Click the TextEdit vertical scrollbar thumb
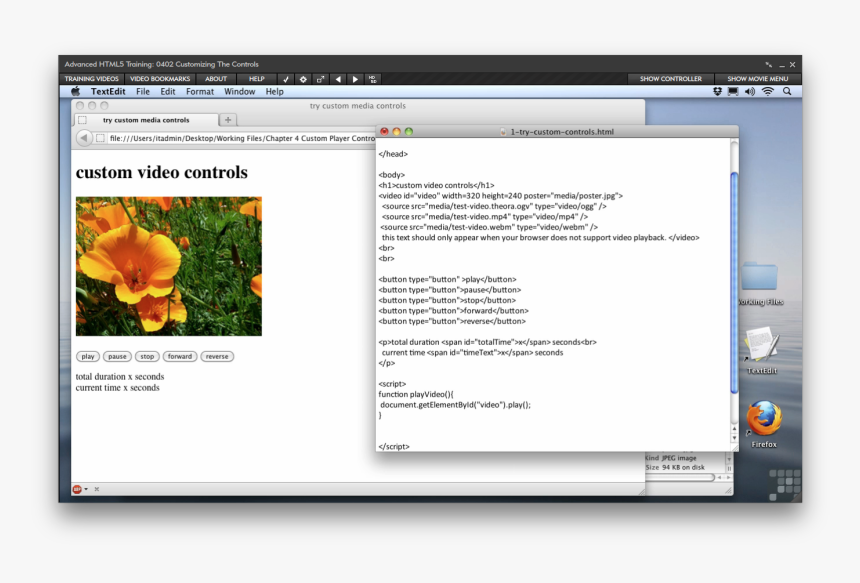This screenshot has width=860, height=583. [734, 282]
